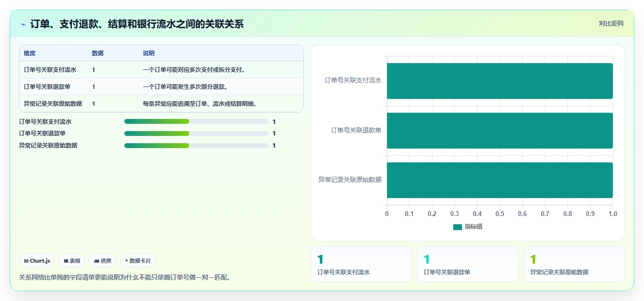Open the 异常记录关联原始数据 data card
Viewport: 644px width, 301px height.
(x=574, y=264)
